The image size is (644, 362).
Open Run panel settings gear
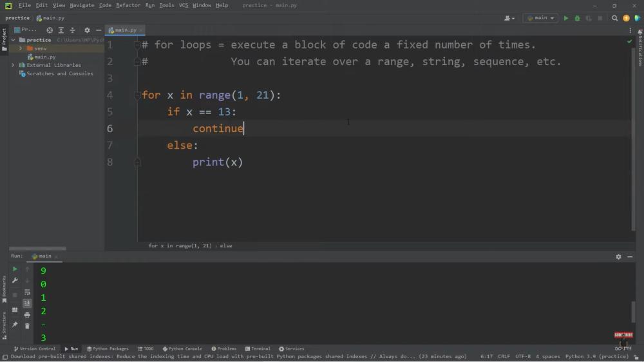(x=618, y=256)
